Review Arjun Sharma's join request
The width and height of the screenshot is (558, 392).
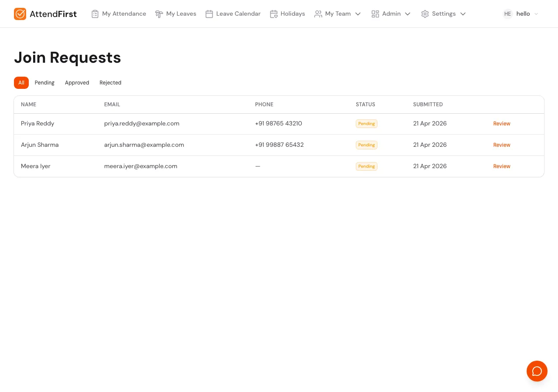[x=501, y=145]
